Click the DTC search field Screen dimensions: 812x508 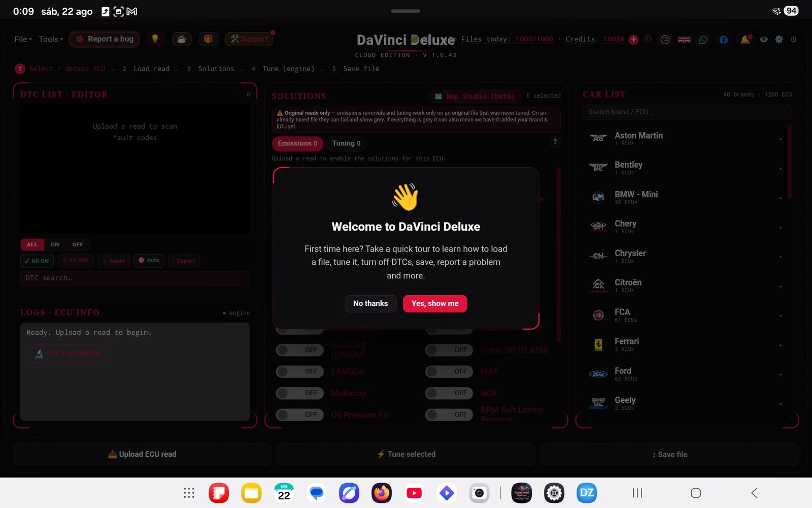click(x=135, y=278)
